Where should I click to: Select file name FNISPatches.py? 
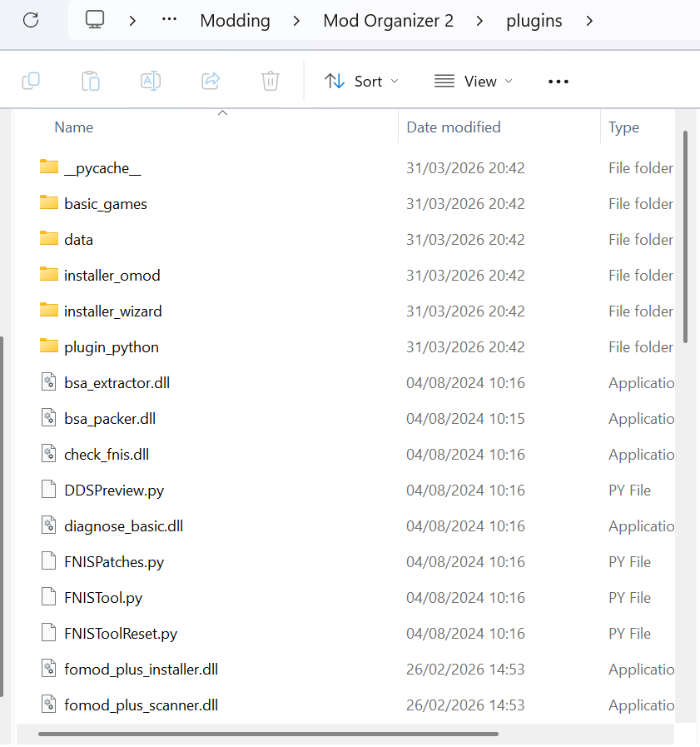(x=114, y=562)
